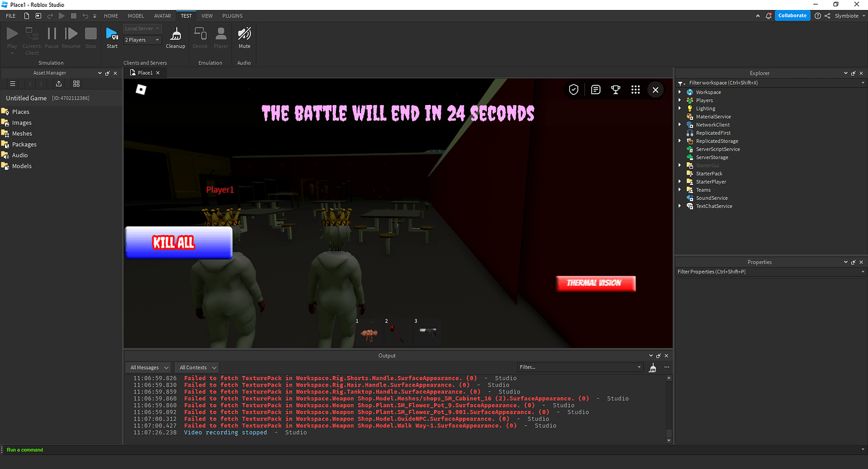Switch to the PLUGINS ribbon tab
Viewport: 868px width, 469px height.
coord(232,16)
